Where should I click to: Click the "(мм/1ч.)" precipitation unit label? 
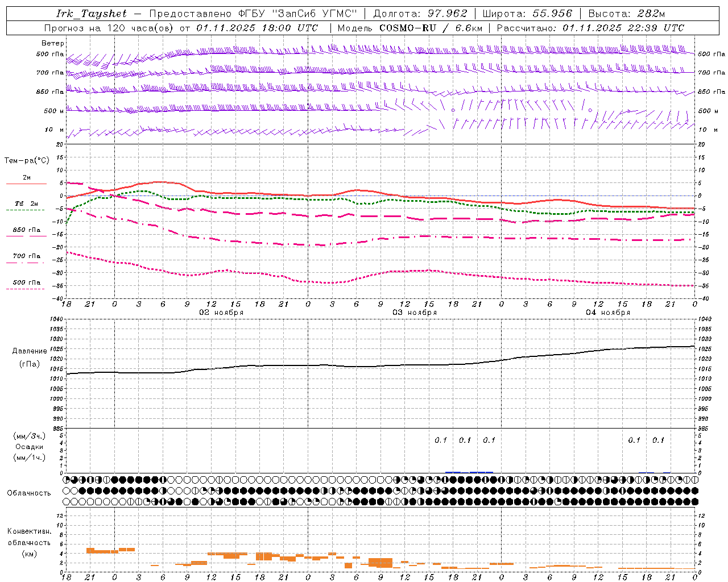pos(29,458)
